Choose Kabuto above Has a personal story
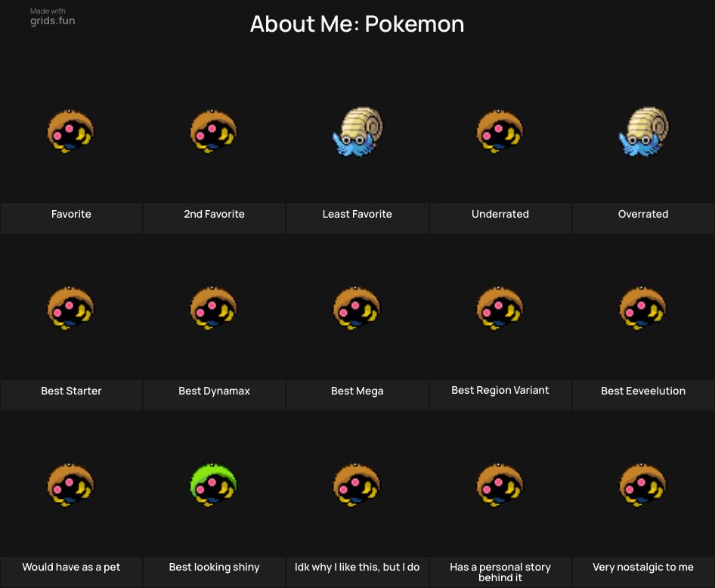 (x=500, y=485)
